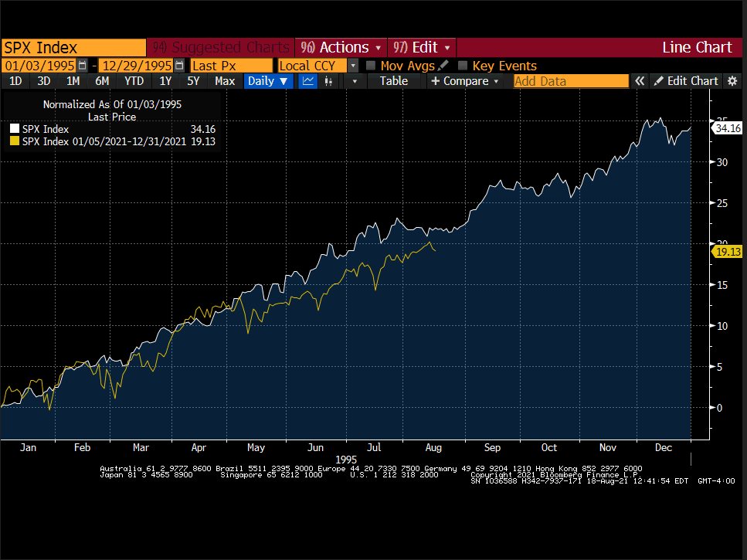Select the YTD time range
Image resolution: width=747 pixels, height=560 pixels.
point(134,81)
